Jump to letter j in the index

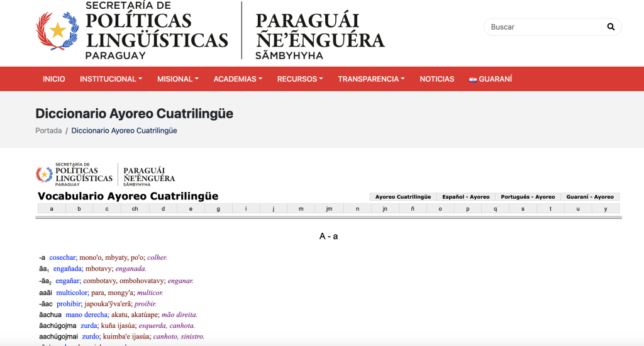274,209
